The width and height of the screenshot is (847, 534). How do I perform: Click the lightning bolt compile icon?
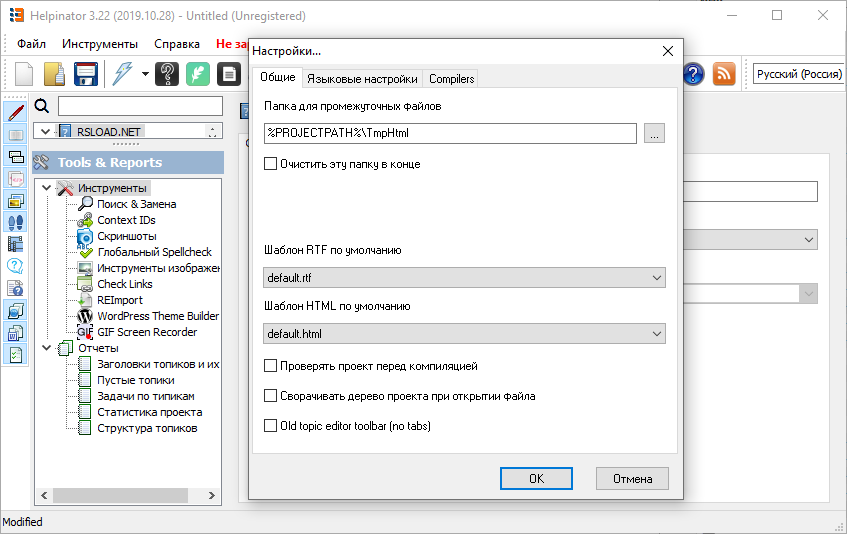tap(123, 74)
